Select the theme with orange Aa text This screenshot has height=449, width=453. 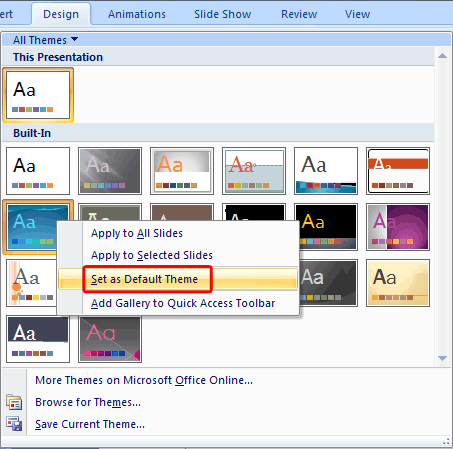[x=182, y=171]
